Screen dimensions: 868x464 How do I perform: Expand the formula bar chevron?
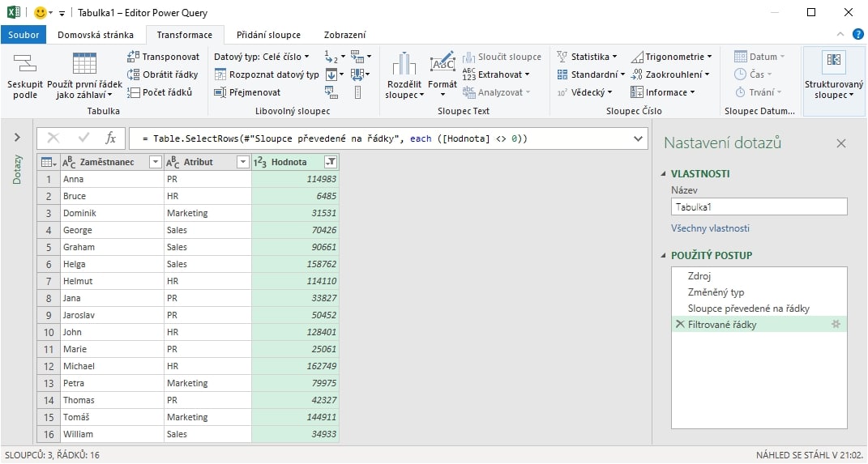(x=638, y=138)
